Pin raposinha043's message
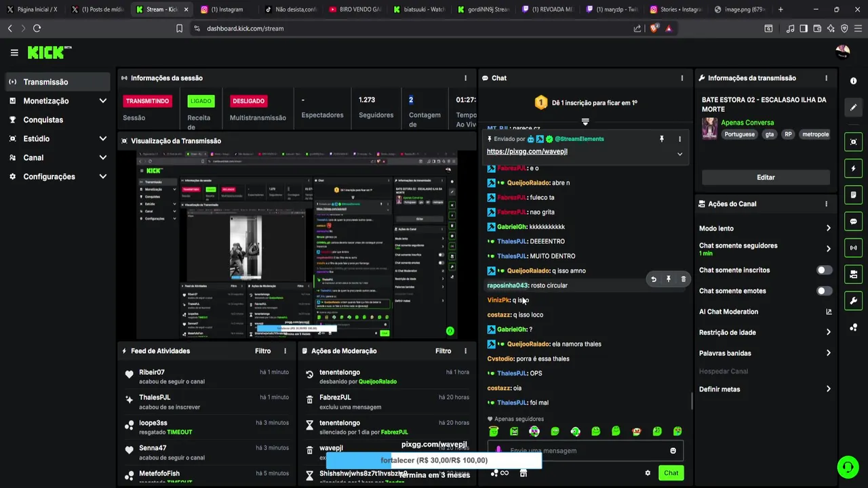Image resolution: width=868 pixels, height=488 pixels. (669, 279)
